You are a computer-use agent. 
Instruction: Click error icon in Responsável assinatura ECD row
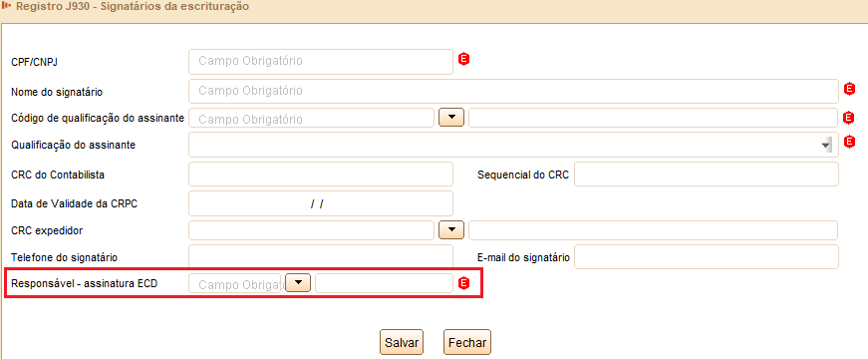pyautogui.click(x=463, y=283)
